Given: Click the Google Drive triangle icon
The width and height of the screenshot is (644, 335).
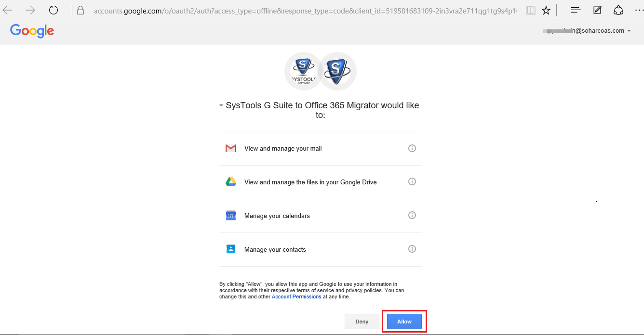Looking at the screenshot, I should (231, 182).
